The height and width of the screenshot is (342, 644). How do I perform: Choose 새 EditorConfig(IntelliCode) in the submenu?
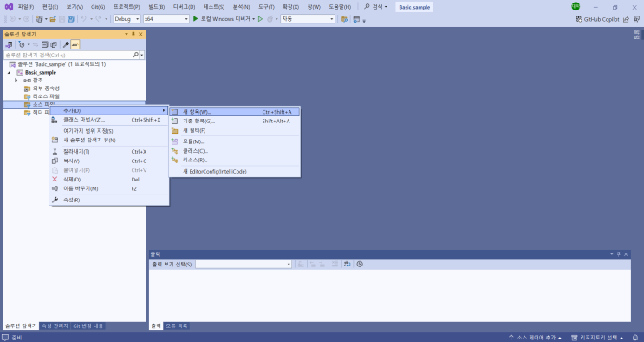tap(235, 172)
